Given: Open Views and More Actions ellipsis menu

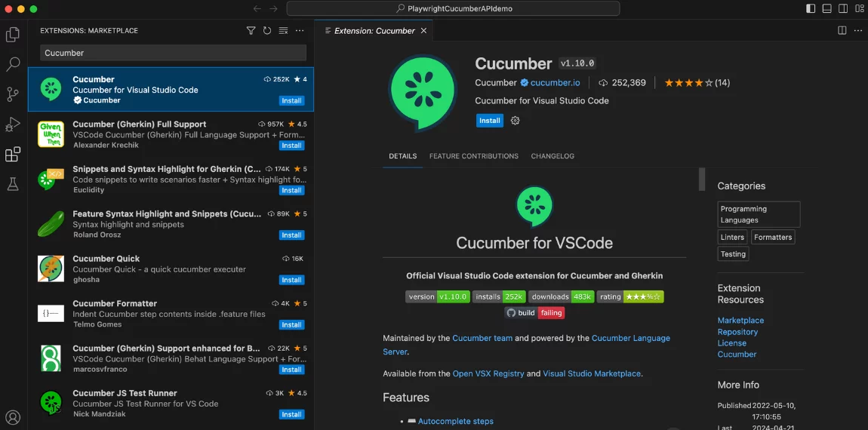Looking at the screenshot, I should 300,31.
